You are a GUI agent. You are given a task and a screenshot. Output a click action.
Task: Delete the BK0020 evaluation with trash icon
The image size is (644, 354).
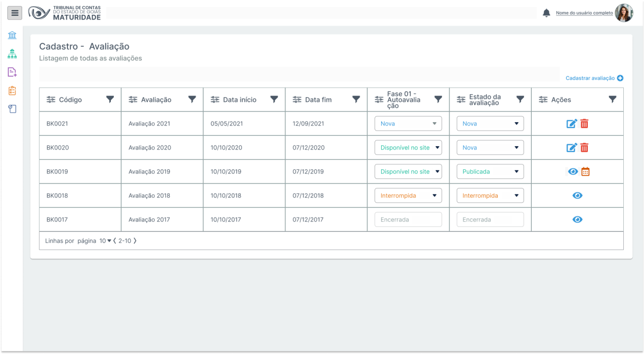[x=584, y=148]
